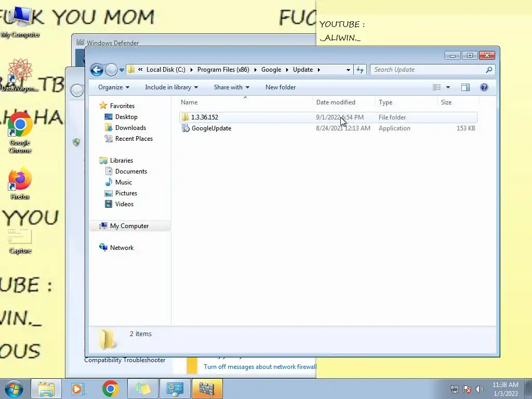The height and width of the screenshot is (399, 532).
Task: Change your view icon in toolbar
Action: 436,87
